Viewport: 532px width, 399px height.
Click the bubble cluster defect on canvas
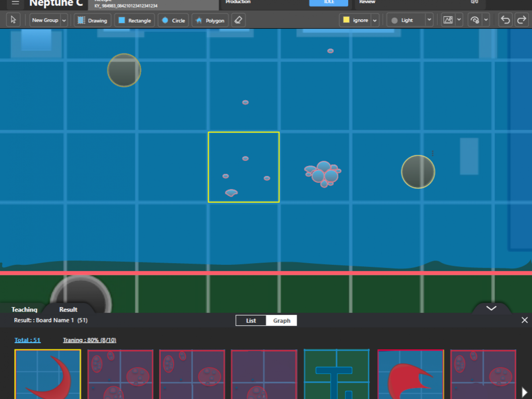pyautogui.click(x=323, y=174)
